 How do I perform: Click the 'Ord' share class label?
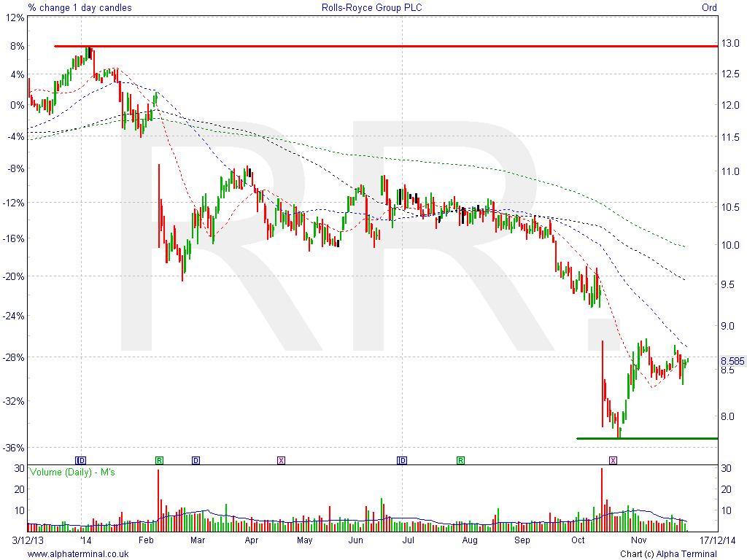point(709,7)
